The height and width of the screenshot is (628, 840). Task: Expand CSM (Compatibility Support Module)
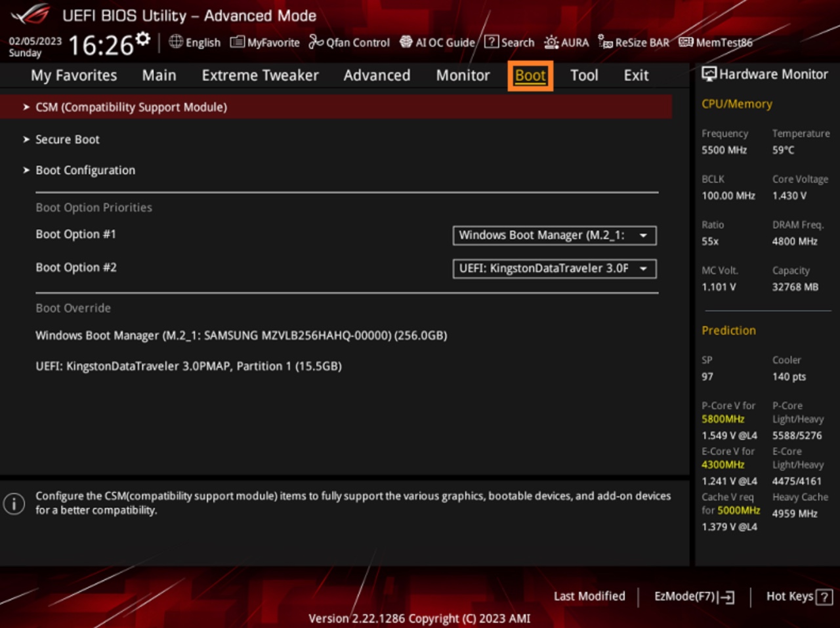(336, 107)
